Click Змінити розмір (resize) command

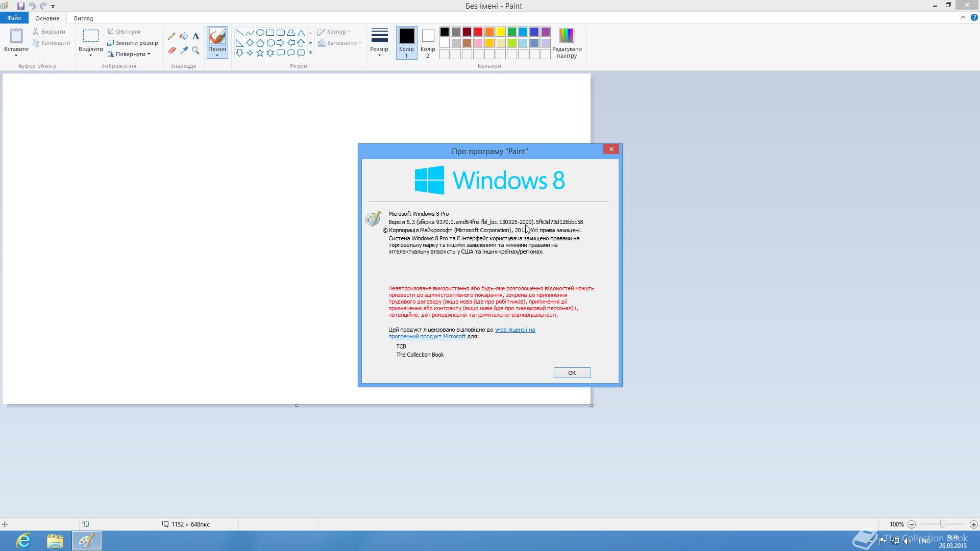coord(133,43)
